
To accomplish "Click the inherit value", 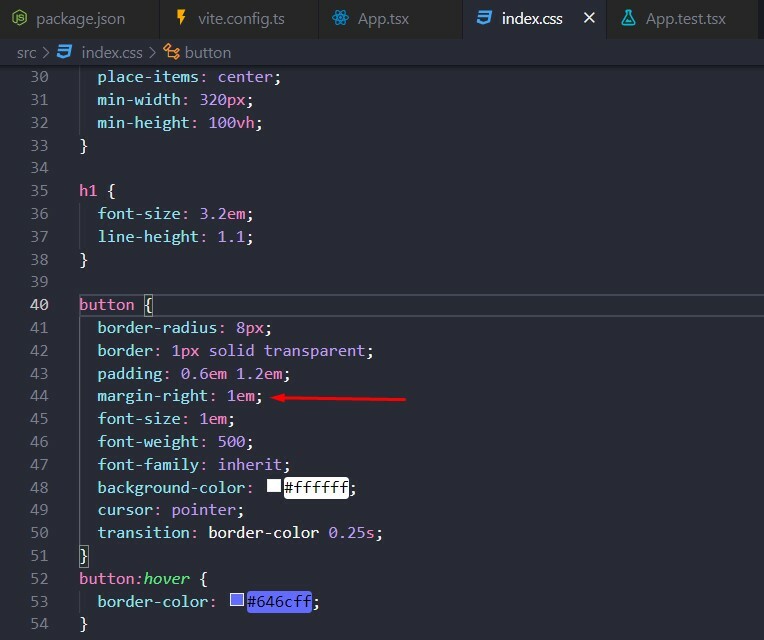I will click(x=249, y=465).
